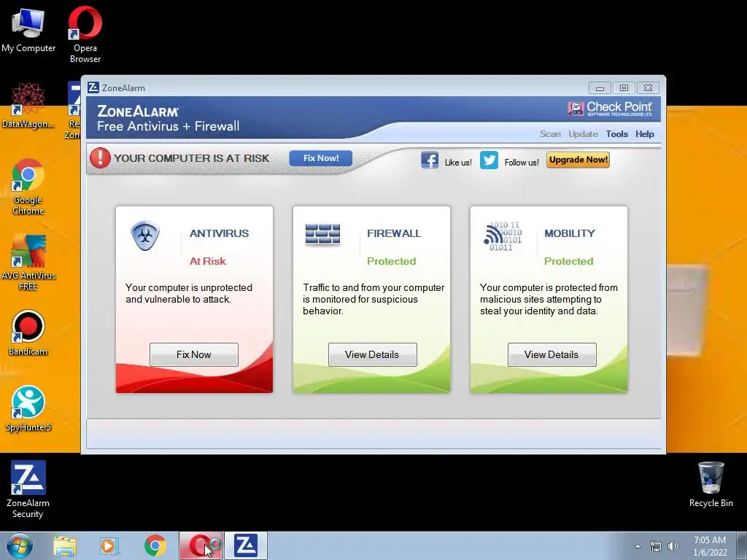
Task: Maximize the ZoneAlarm window
Action: click(624, 88)
